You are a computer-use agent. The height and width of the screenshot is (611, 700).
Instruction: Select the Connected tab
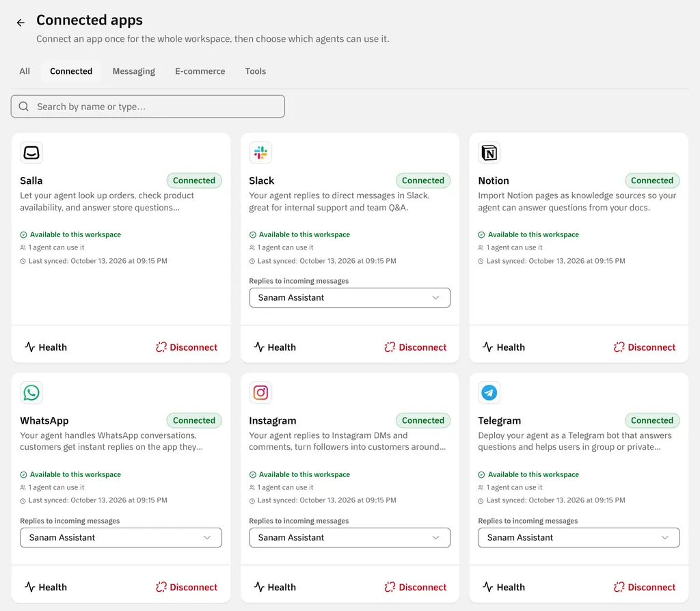pos(71,71)
